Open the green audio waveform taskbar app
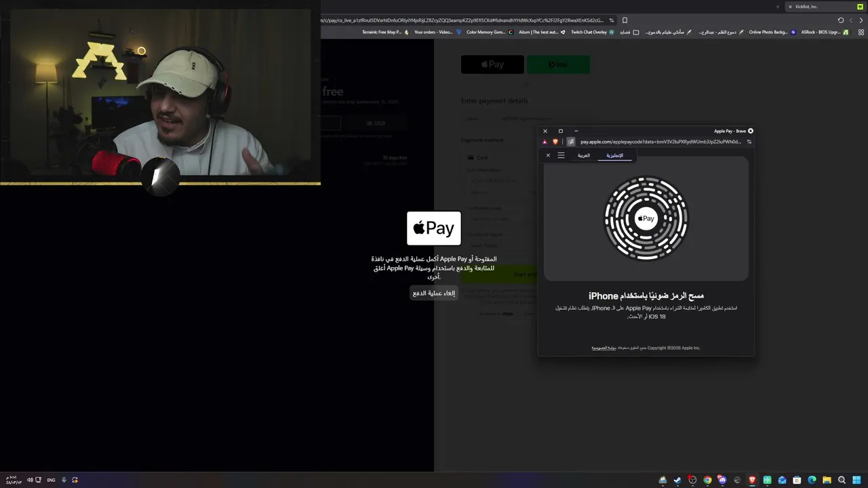The height and width of the screenshot is (488, 868). click(767, 480)
